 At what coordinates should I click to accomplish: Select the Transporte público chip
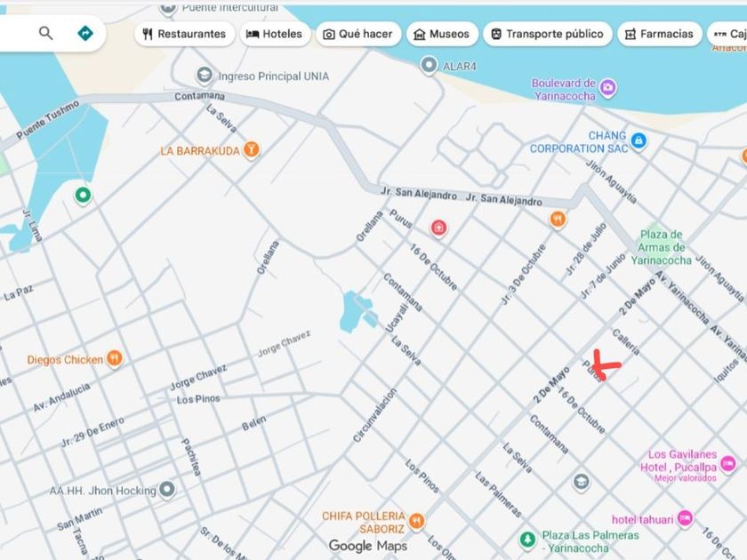[548, 34]
